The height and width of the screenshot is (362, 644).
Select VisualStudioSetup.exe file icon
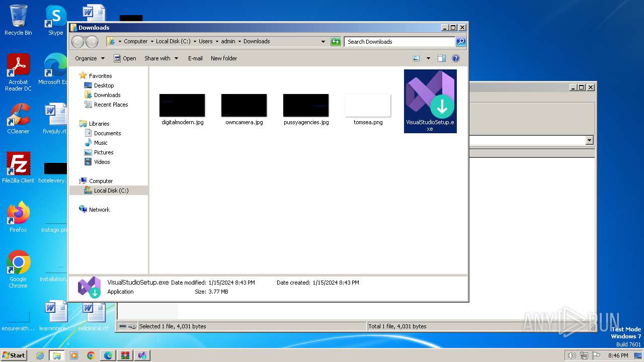coord(430,101)
